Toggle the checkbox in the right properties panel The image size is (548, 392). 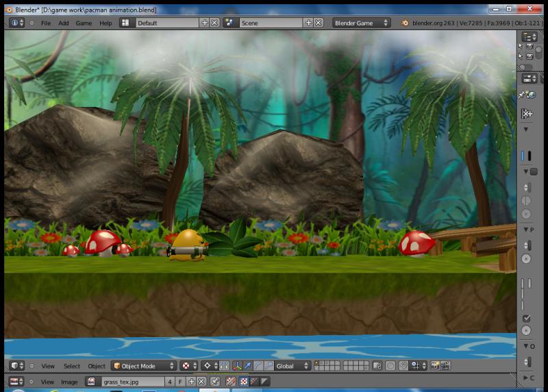526,319
